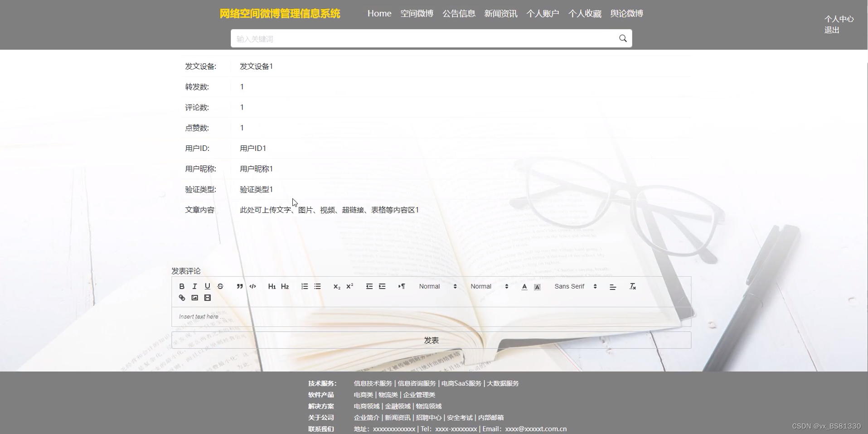The height and width of the screenshot is (434, 868).
Task: Open 电商SaaS服务 footer link
Action: [461, 383]
